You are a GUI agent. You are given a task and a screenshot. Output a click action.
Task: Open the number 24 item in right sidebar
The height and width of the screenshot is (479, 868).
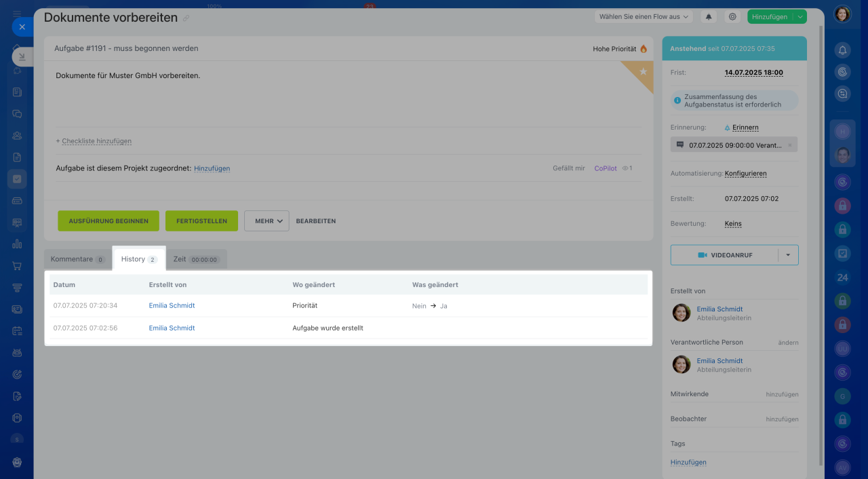tap(842, 277)
